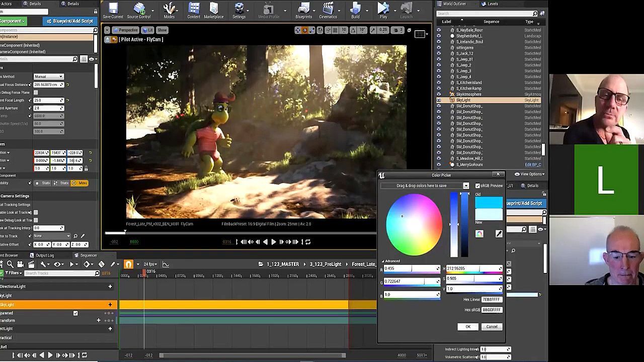Screen dimensions: 644x362
Task: Toggle visibility eye for the SkyLight actor
Action: (x=439, y=100)
